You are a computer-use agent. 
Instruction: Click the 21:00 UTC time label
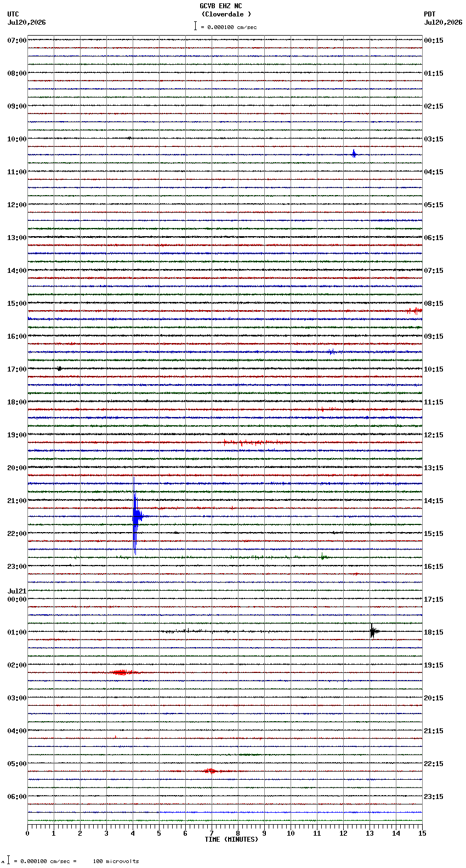pyautogui.click(x=17, y=501)
